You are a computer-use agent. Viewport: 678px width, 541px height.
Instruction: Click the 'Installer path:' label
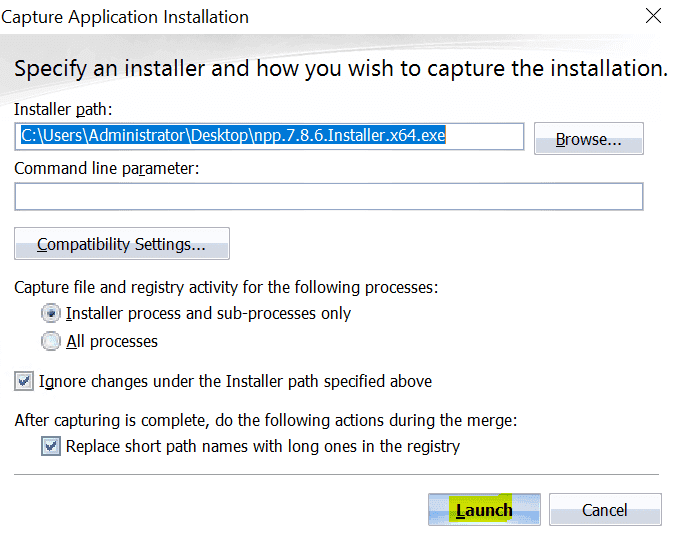60,107
